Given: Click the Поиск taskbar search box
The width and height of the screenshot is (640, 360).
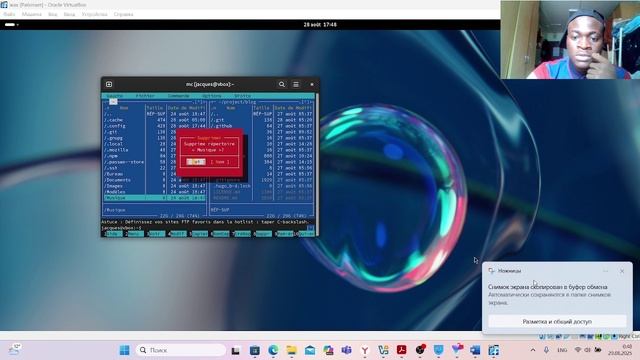Looking at the screenshot, I should pyautogui.click(x=181, y=350).
